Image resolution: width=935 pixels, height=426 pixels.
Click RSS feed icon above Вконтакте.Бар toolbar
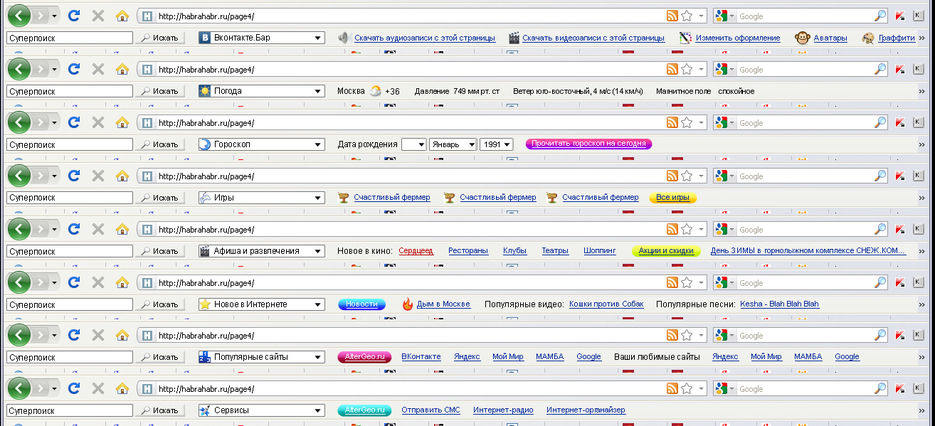click(672, 16)
